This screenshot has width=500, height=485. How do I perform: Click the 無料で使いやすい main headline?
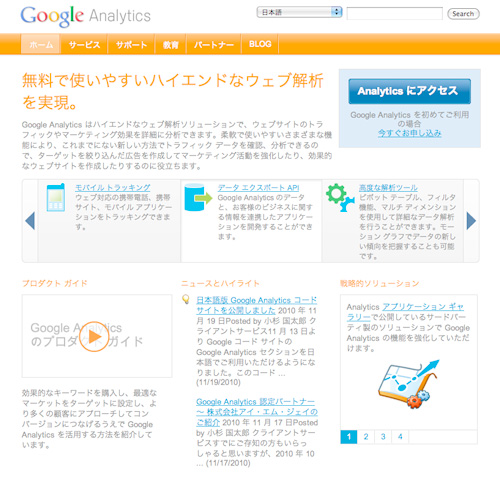[173, 91]
